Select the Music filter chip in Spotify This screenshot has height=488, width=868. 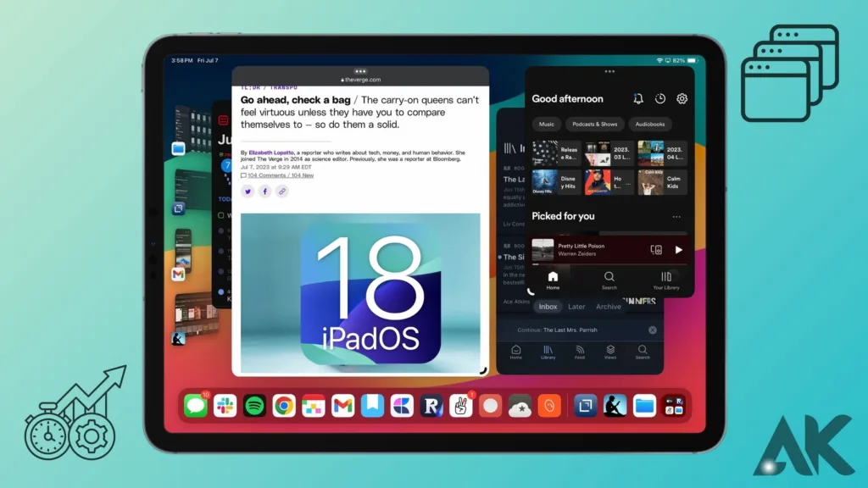pos(547,124)
